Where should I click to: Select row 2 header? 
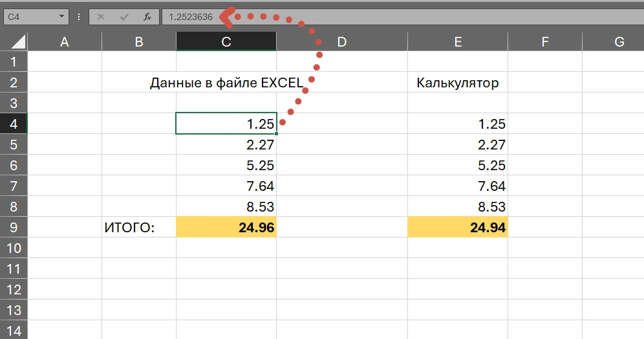(x=14, y=82)
